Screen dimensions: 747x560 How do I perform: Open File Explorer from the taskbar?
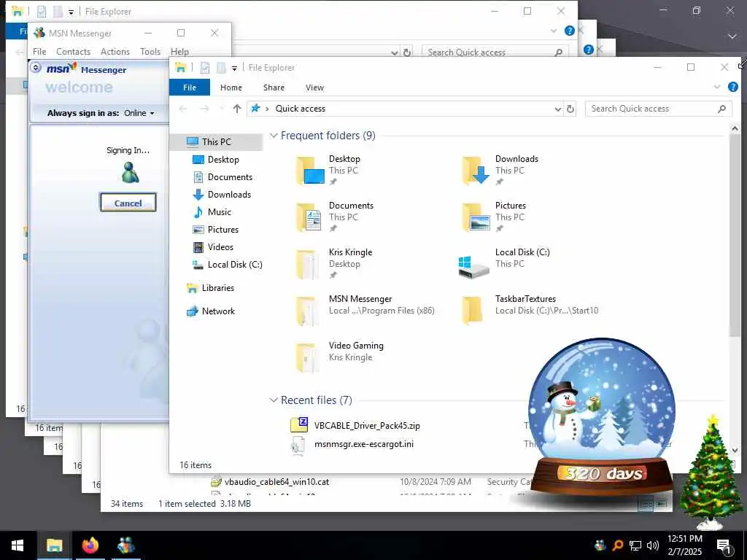point(54,545)
